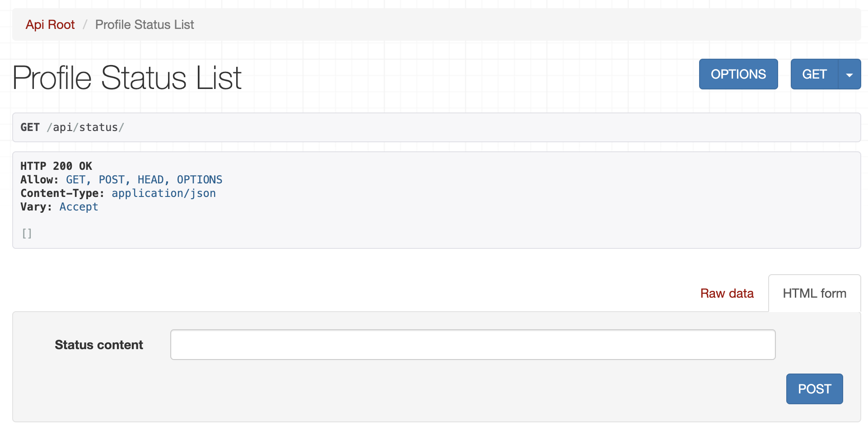The image size is (868, 430).
Task: Click the Accept value of Vary header
Action: [79, 207]
